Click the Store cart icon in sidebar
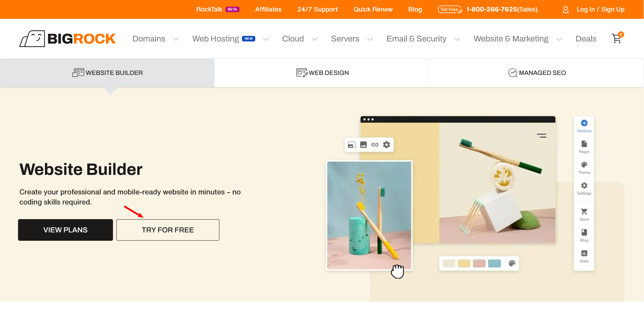644x316 pixels. pyautogui.click(x=584, y=211)
